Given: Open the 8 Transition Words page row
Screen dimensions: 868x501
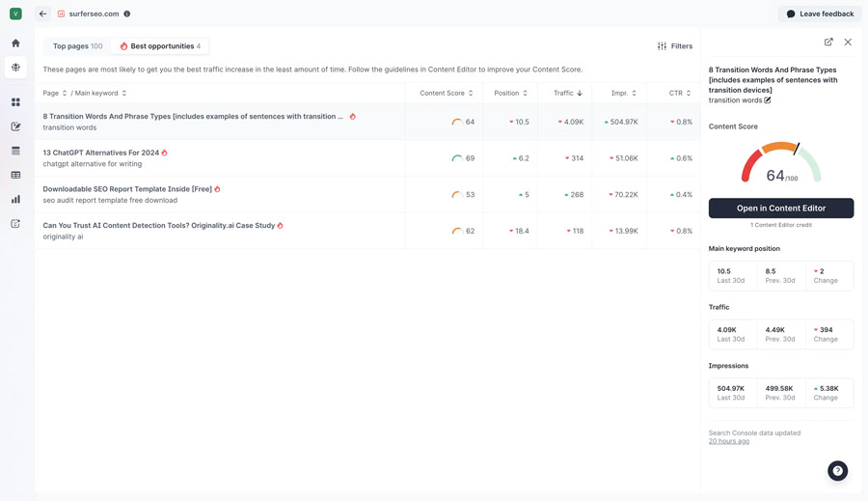Looking at the screenshot, I should point(367,122).
